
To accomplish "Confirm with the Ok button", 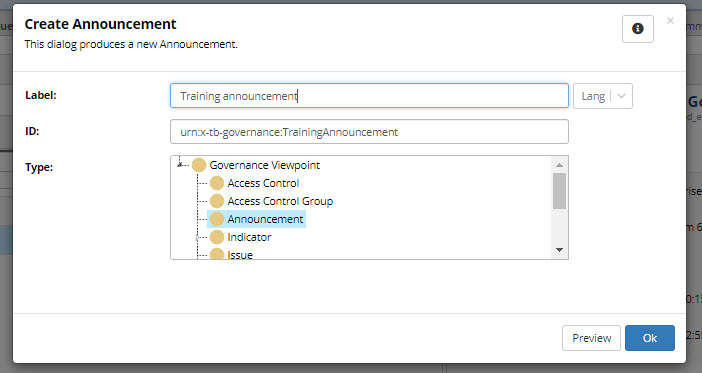I will (650, 338).
